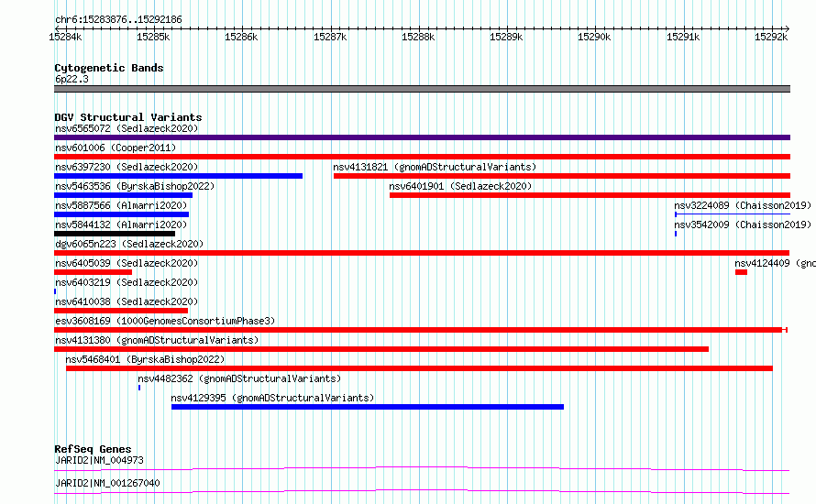This screenshot has width=816, height=504.
Task: Click the nsv6401901 (Sedlazeck2020) label
Action: coord(460,186)
